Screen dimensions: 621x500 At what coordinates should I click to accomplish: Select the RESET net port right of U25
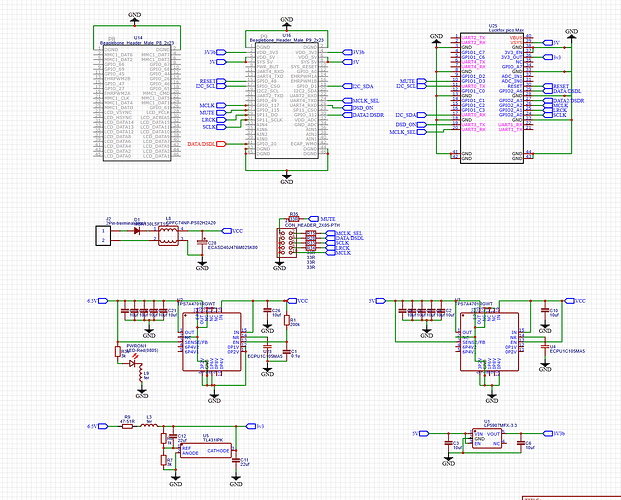click(556, 86)
